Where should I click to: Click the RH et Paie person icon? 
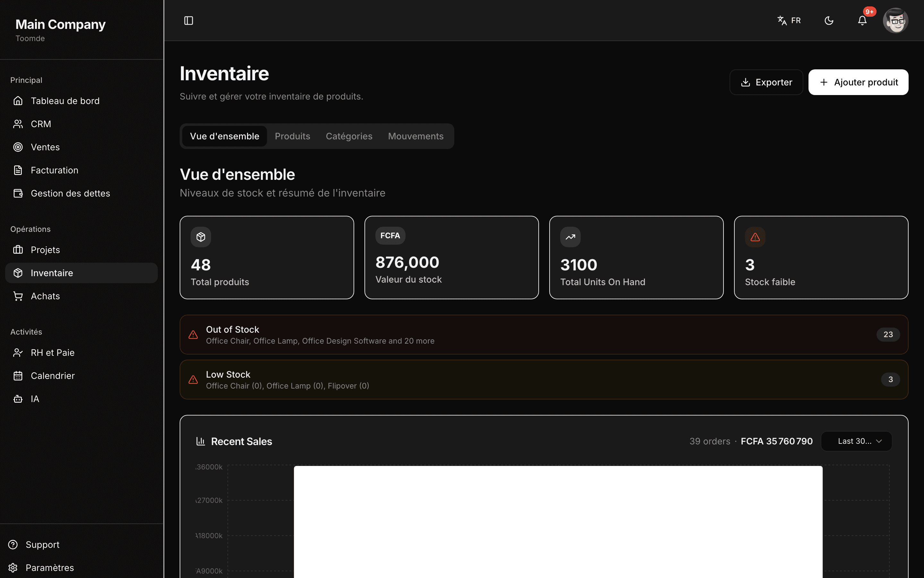pos(18,353)
